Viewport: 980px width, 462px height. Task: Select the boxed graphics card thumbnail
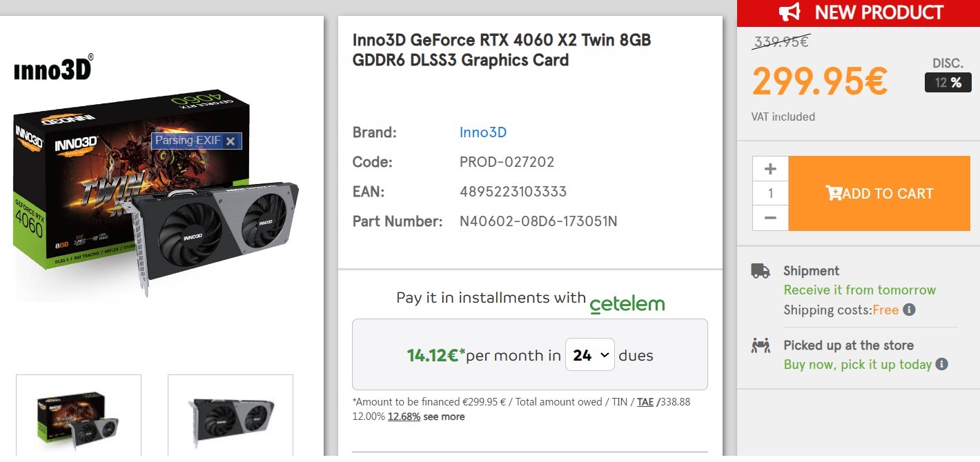pos(78,415)
